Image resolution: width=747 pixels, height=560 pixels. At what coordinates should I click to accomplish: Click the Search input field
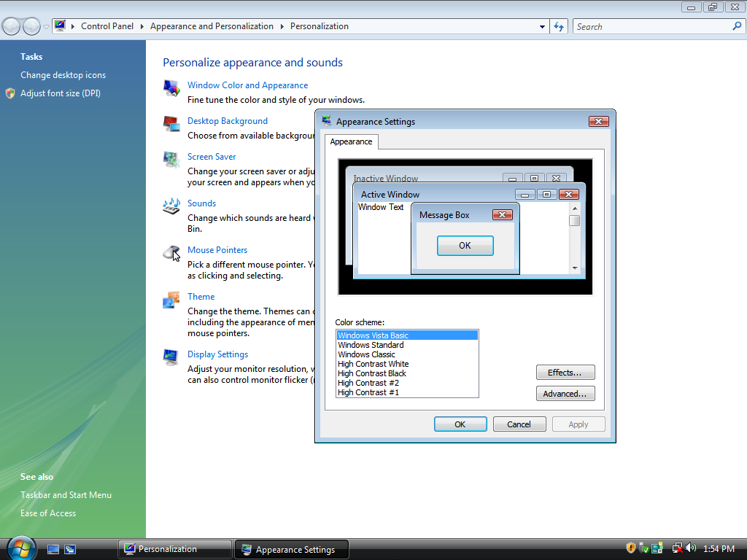tap(653, 27)
